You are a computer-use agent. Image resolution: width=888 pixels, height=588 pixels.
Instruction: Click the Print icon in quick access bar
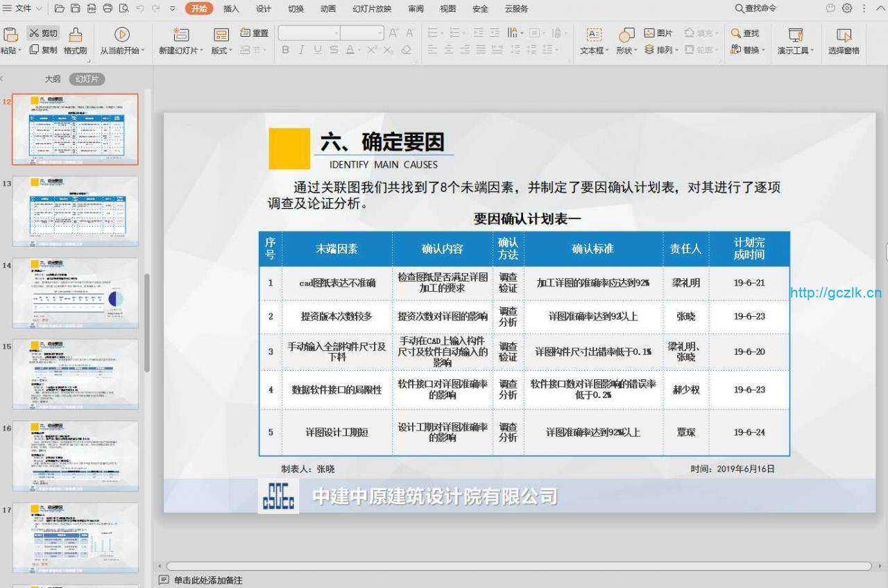108,8
